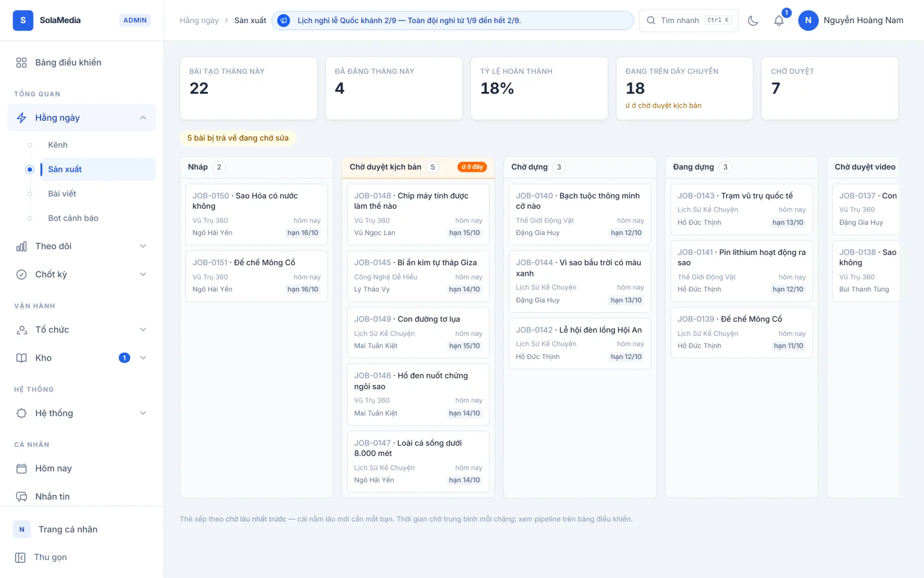The height and width of the screenshot is (578, 924).
Task: Click the Hằng ngày breadcrumb link
Action: click(x=199, y=20)
